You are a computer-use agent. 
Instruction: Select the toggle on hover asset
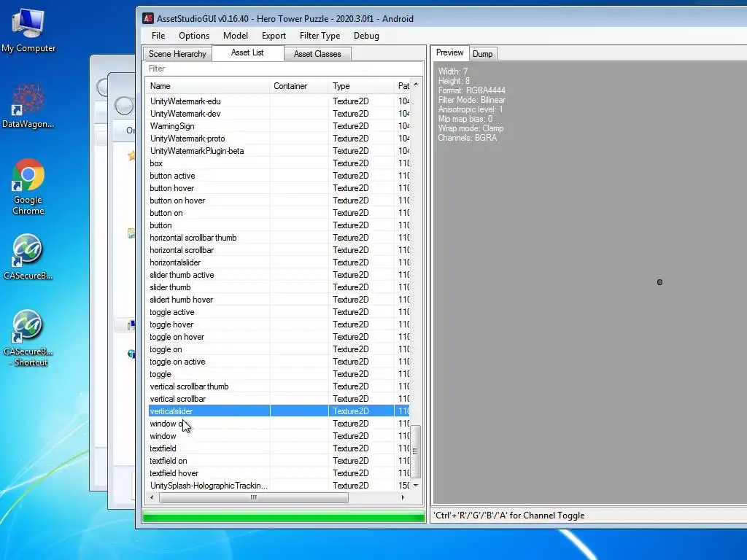(x=279, y=336)
